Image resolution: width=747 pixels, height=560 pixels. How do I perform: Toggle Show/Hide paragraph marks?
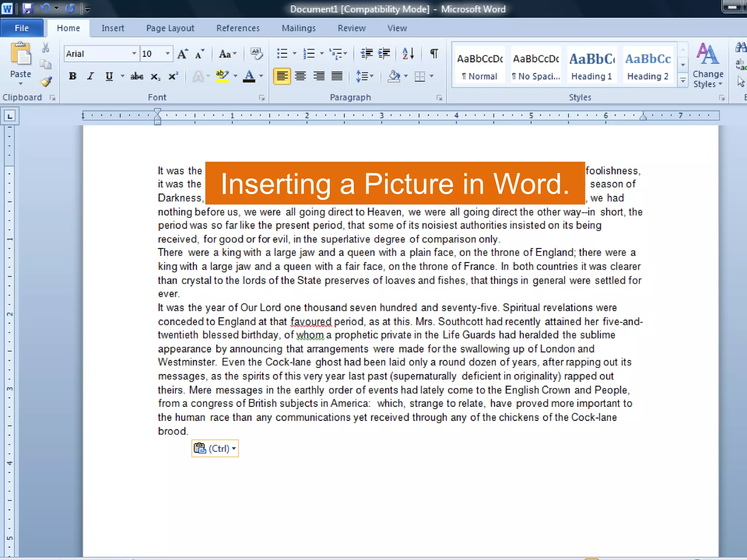click(434, 54)
